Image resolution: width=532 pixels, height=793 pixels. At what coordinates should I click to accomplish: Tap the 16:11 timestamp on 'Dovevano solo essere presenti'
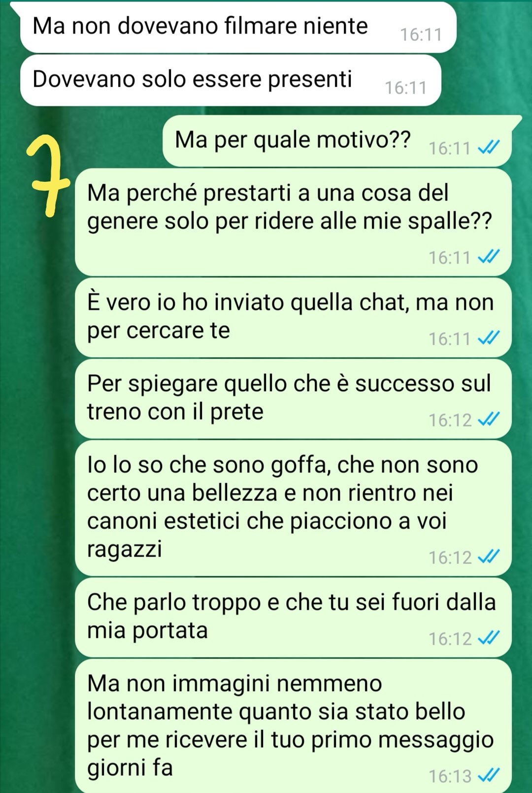(x=405, y=88)
